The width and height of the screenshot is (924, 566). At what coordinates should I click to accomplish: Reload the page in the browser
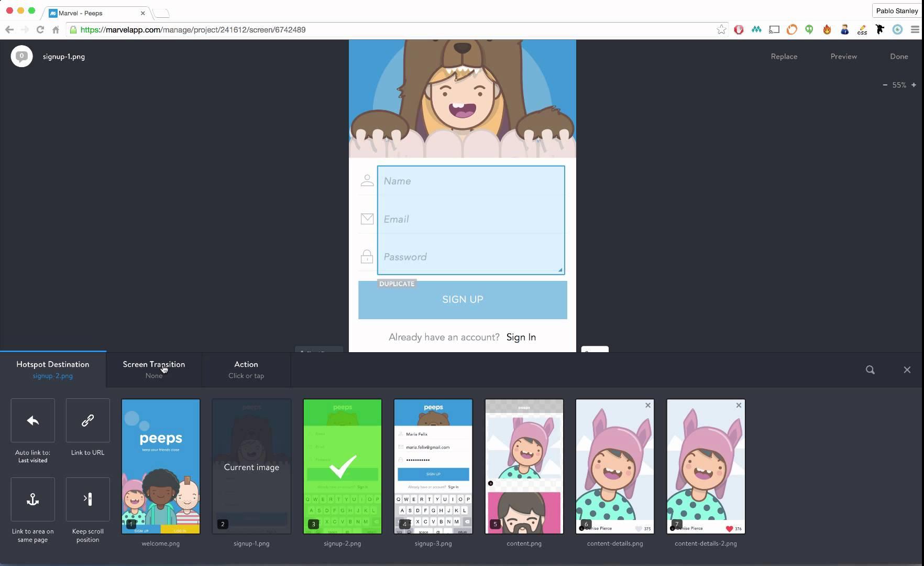click(x=40, y=30)
